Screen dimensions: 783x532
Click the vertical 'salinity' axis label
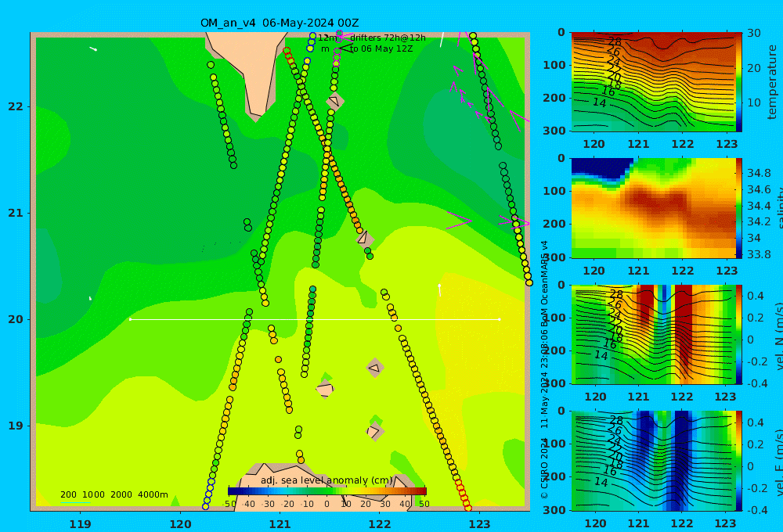pyautogui.click(x=778, y=208)
